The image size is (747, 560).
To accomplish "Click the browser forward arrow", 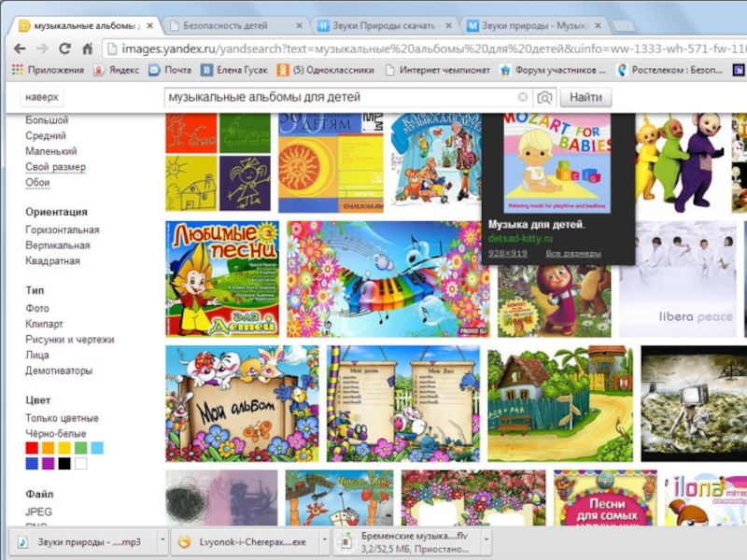I will click(42, 49).
